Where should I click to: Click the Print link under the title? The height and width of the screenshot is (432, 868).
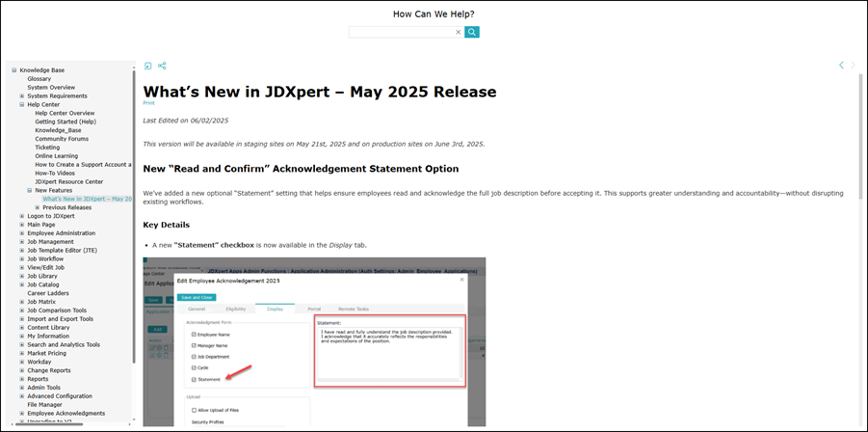click(x=148, y=102)
